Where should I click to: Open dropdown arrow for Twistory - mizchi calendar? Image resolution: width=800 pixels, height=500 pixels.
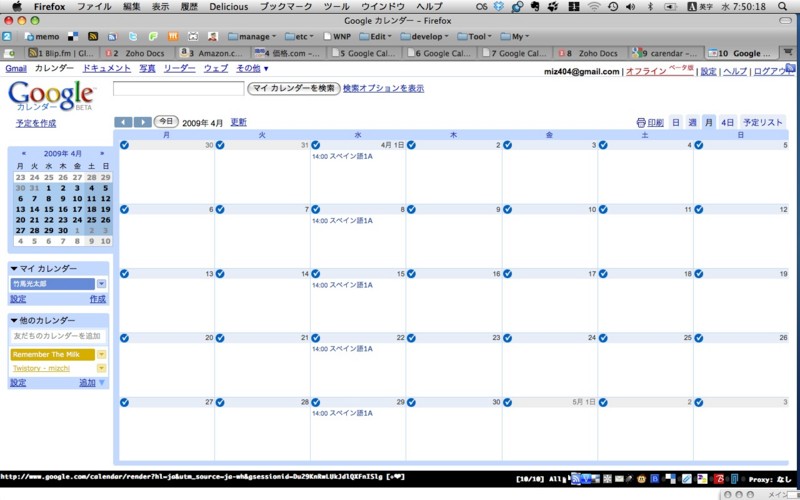click(102, 368)
